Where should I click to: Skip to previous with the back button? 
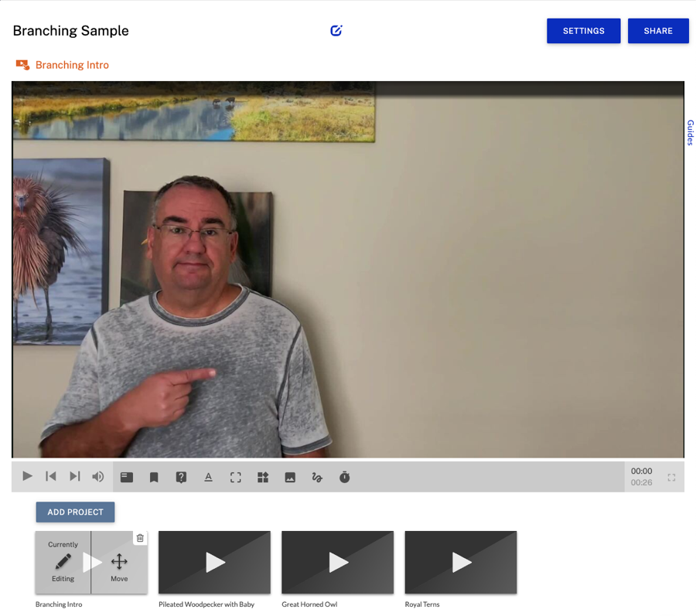(51, 477)
